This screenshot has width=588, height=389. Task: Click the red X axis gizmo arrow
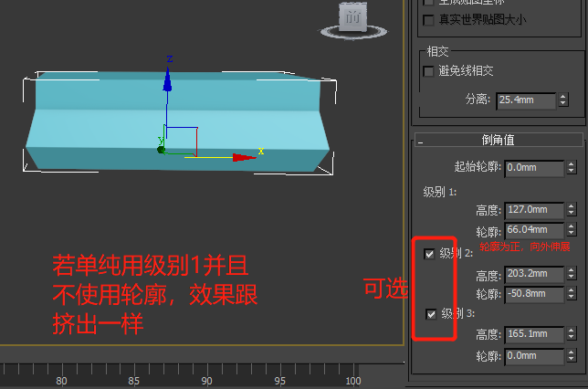click(x=244, y=158)
